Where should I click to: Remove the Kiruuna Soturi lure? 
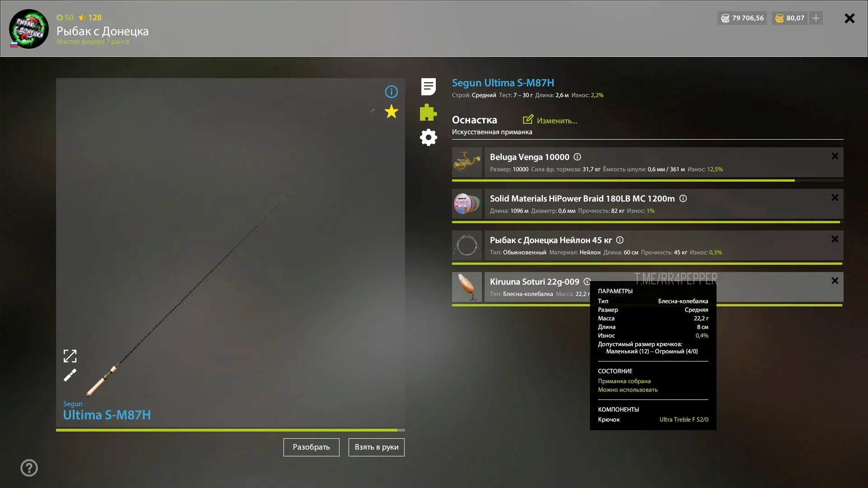(x=835, y=281)
